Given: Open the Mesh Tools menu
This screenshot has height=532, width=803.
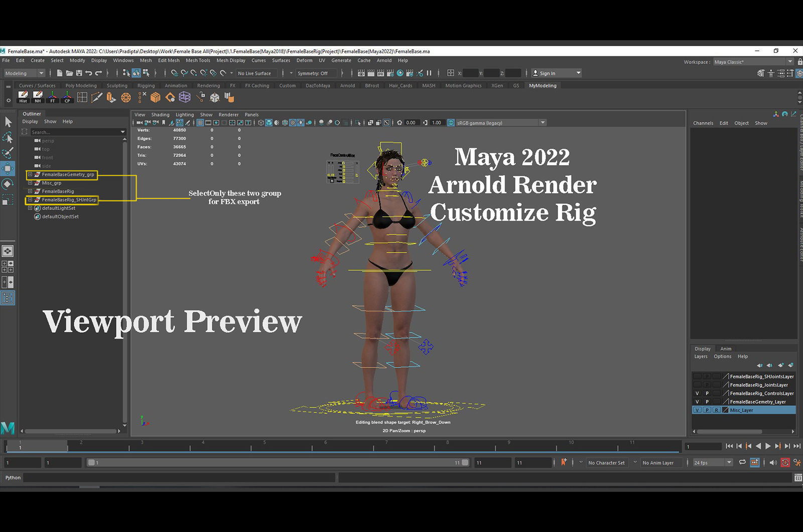Looking at the screenshot, I should pyautogui.click(x=198, y=60).
